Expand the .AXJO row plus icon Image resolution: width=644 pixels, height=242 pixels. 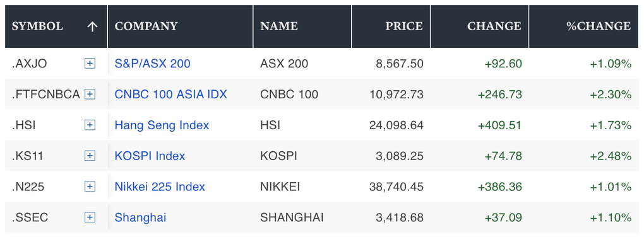pos(90,64)
